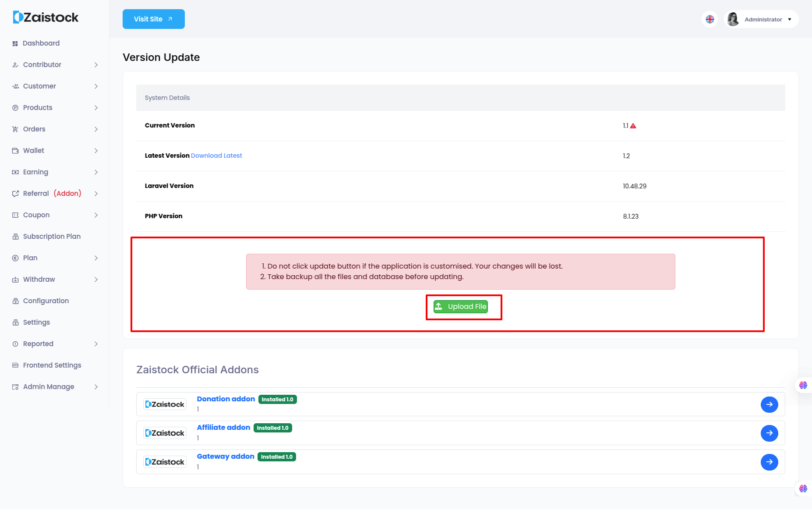The height and width of the screenshot is (510, 812).
Task: Click the Configuration sidebar icon
Action: click(15, 301)
